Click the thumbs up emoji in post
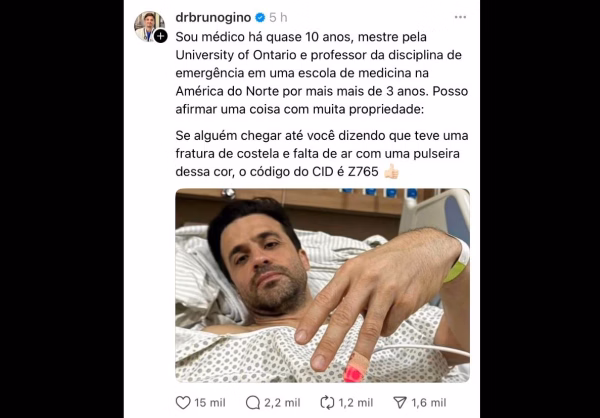 [391, 172]
